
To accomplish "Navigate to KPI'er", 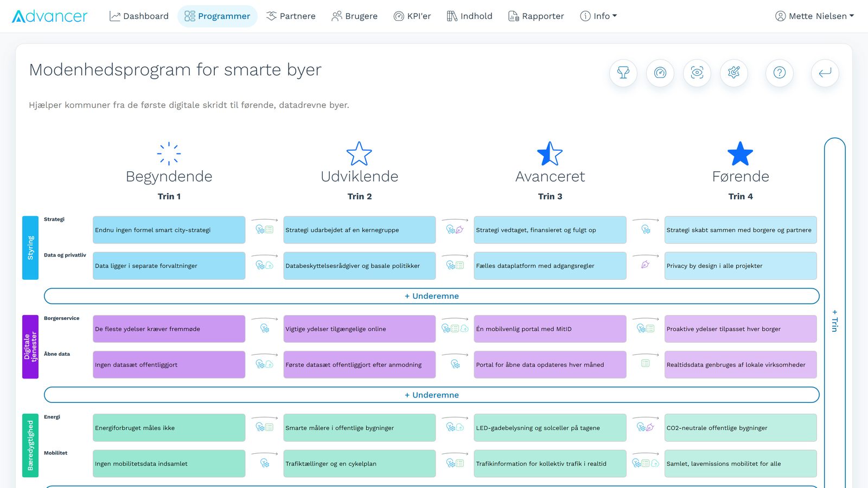I will point(412,16).
